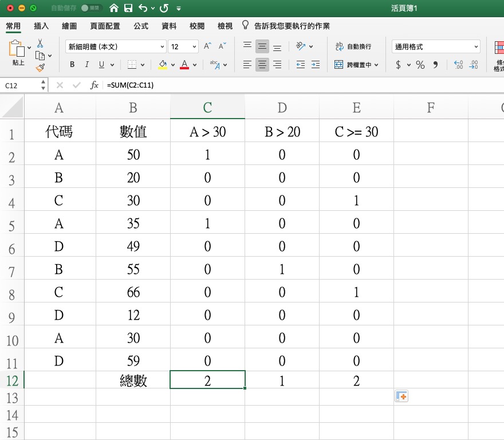Toggle Italic formatting
504x440 pixels.
[86, 65]
